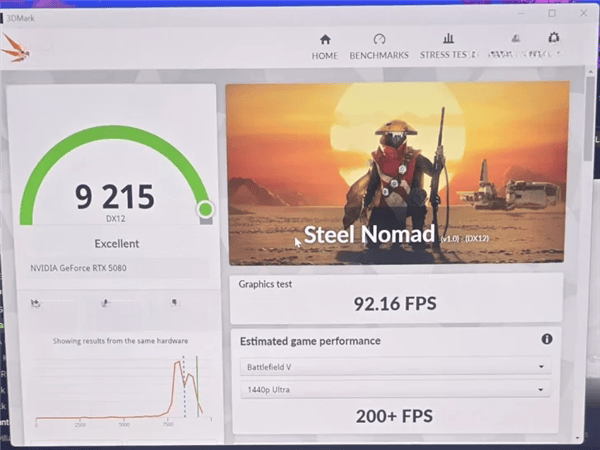Viewport: 600px width, 450px height.
Task: Click the dotted average line in score chart
Action: 184,386
